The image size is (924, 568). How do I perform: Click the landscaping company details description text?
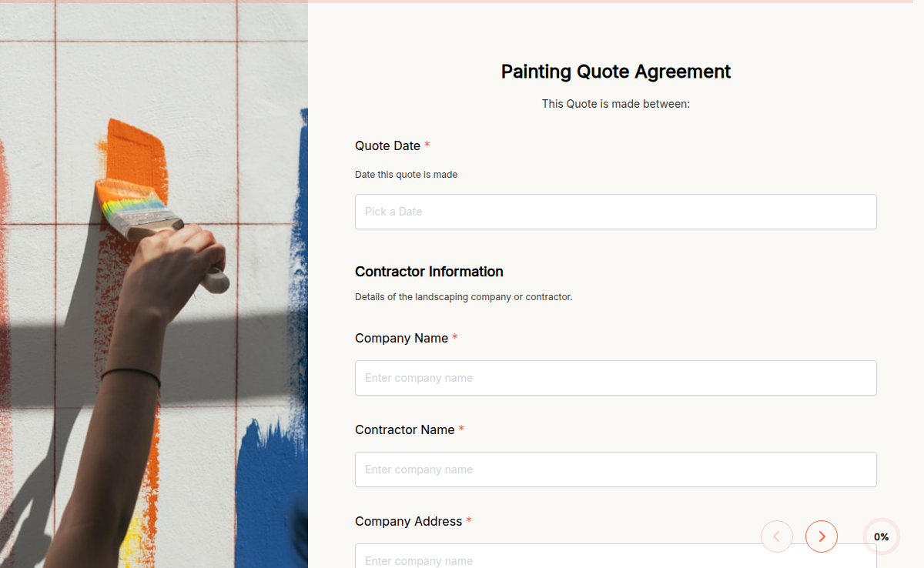pos(464,296)
